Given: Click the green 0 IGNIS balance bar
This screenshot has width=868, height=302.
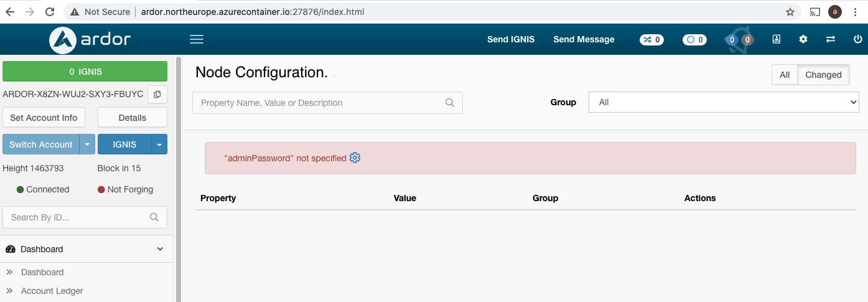Looking at the screenshot, I should point(85,72).
